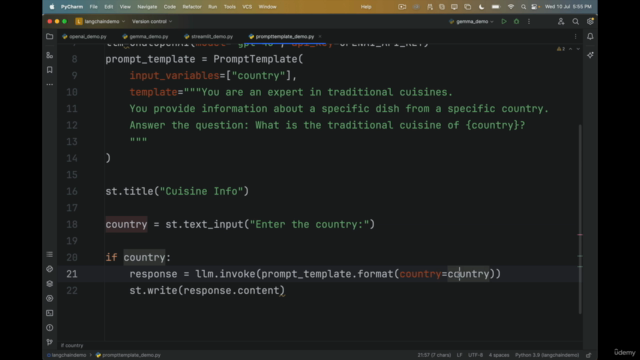Open the Terminal tool window

[x=49, y=313]
